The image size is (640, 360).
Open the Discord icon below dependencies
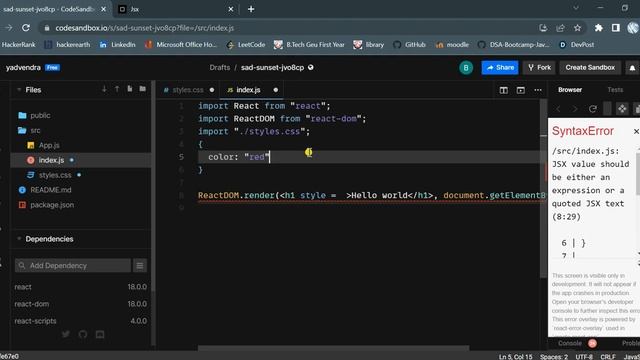tap(100, 334)
